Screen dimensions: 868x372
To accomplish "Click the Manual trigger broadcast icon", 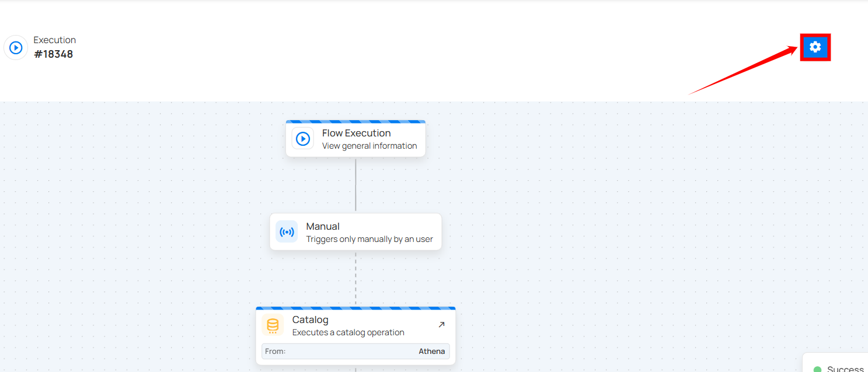I will click(x=287, y=232).
